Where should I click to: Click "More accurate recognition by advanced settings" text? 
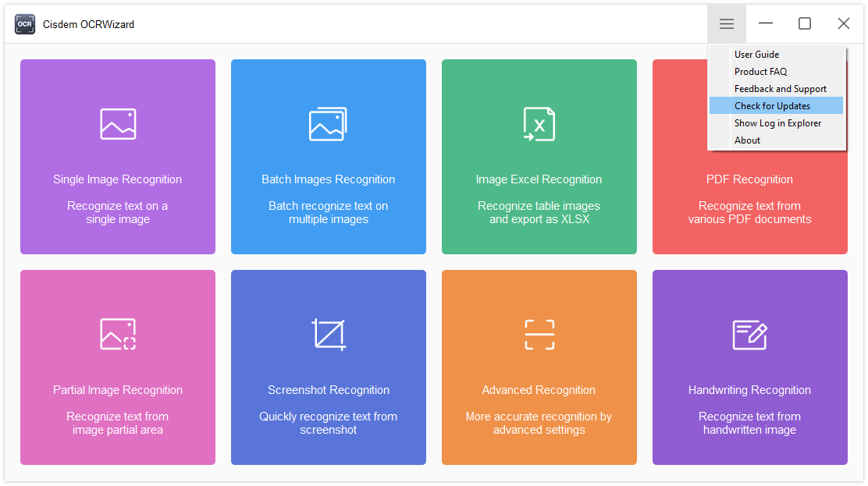[x=539, y=423]
